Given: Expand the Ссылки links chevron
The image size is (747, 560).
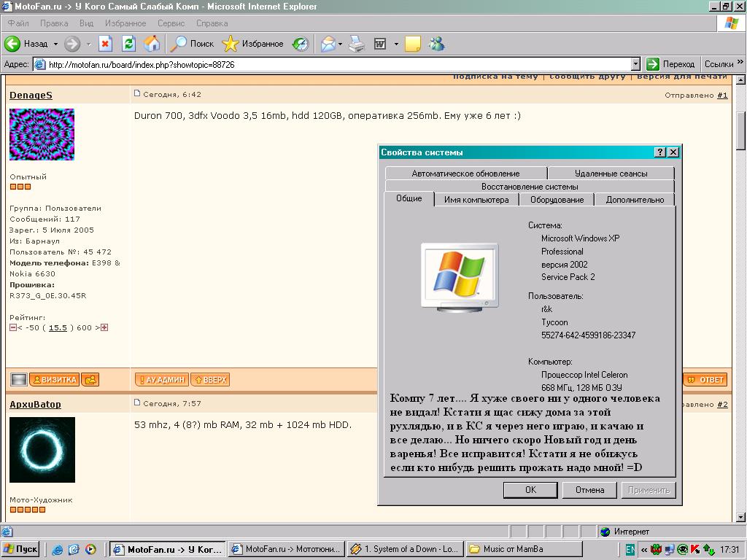Looking at the screenshot, I should (740, 62).
